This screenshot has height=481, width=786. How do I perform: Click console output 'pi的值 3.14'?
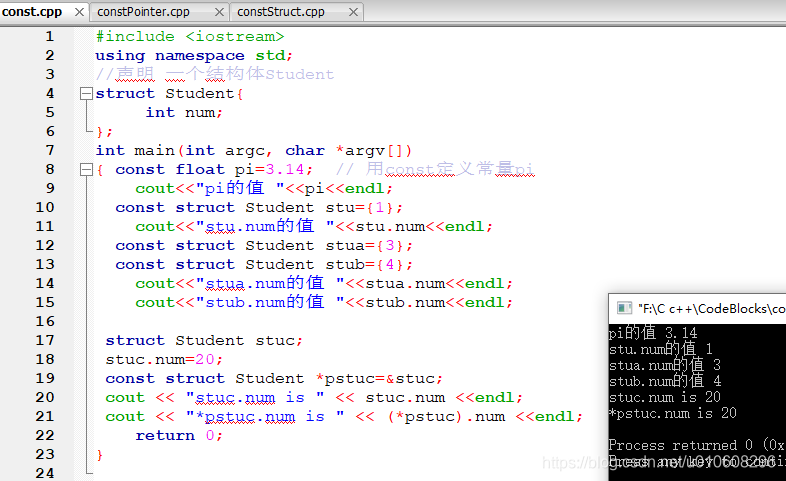tap(653, 333)
